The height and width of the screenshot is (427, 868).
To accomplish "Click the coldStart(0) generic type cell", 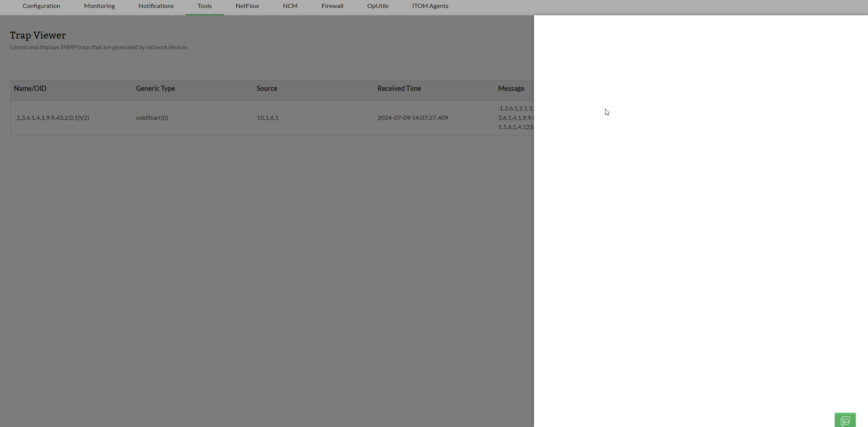I will 152,118.
